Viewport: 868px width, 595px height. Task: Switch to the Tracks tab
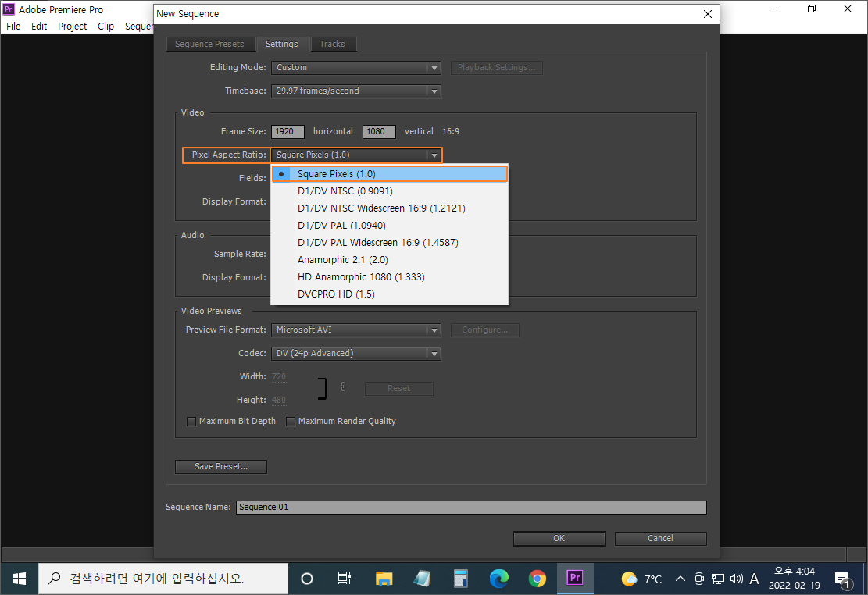tap(332, 45)
